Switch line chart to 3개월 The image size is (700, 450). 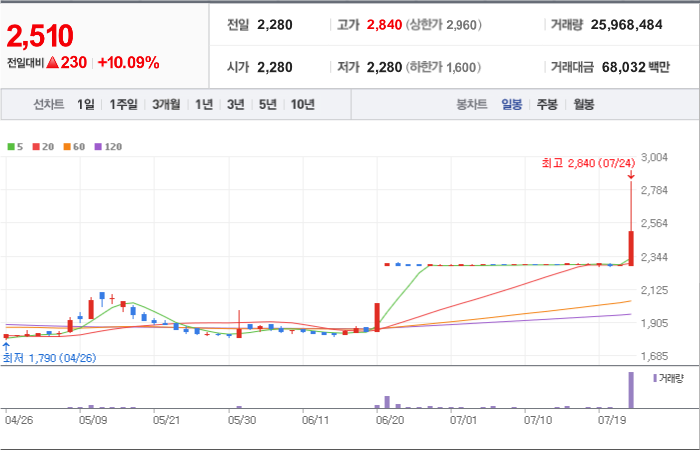point(166,104)
